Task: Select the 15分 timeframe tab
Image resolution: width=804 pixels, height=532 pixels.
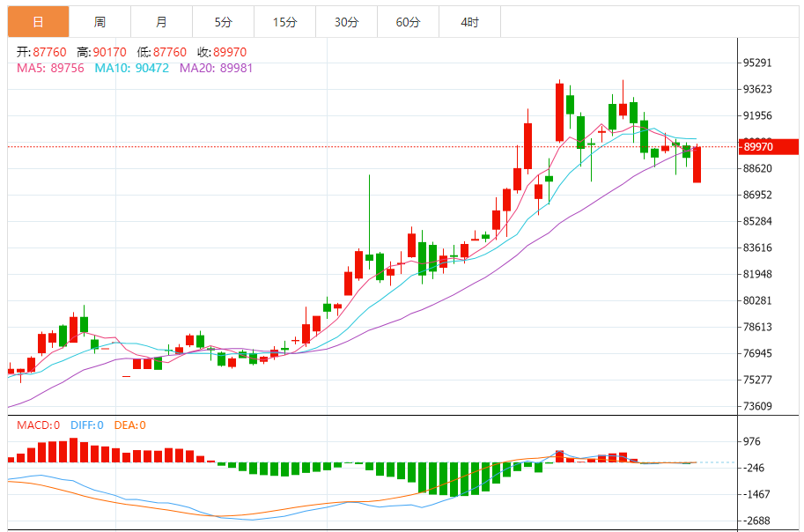Action: [284, 22]
